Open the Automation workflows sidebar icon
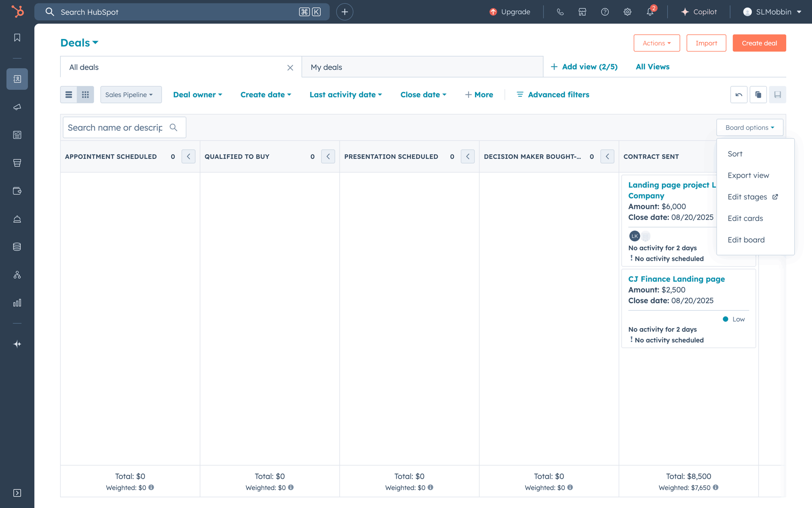Image resolution: width=812 pixels, height=508 pixels. (x=17, y=275)
